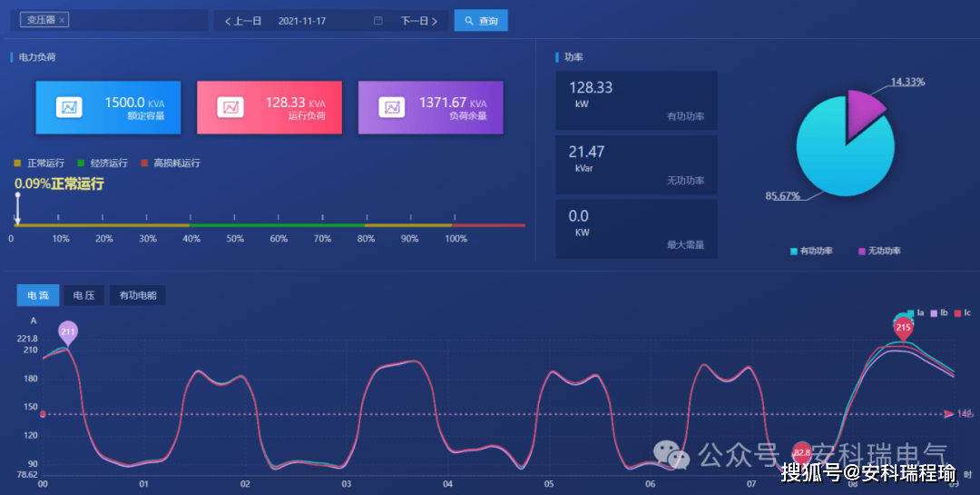Open the calendar date picker icon
Image resolution: width=980 pixels, height=495 pixels.
pos(378,21)
